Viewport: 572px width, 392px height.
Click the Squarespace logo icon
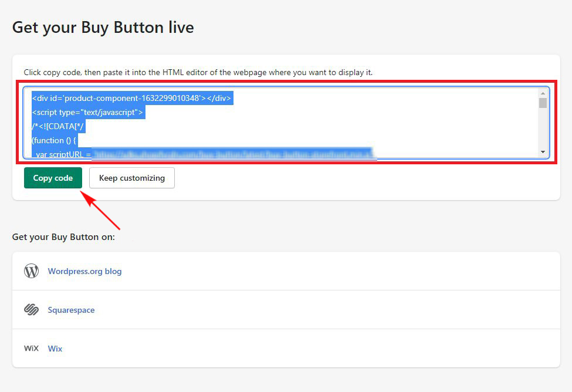tap(31, 310)
